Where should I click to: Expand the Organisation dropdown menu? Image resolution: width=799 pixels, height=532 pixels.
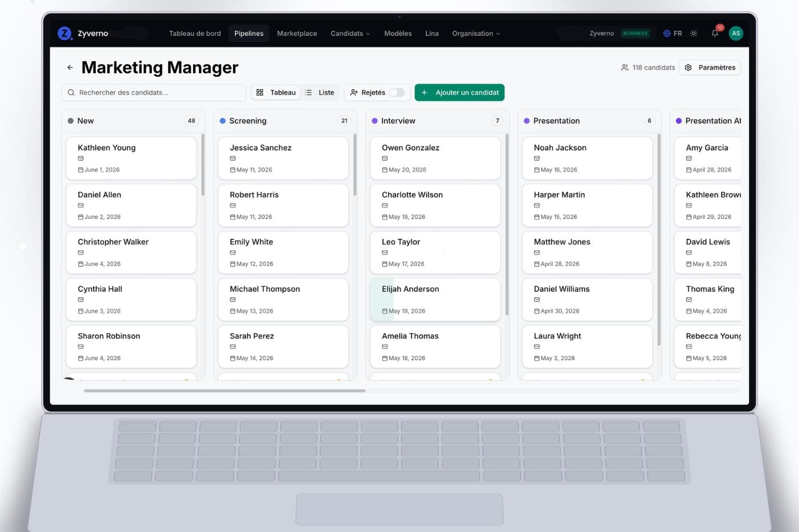pyautogui.click(x=476, y=33)
